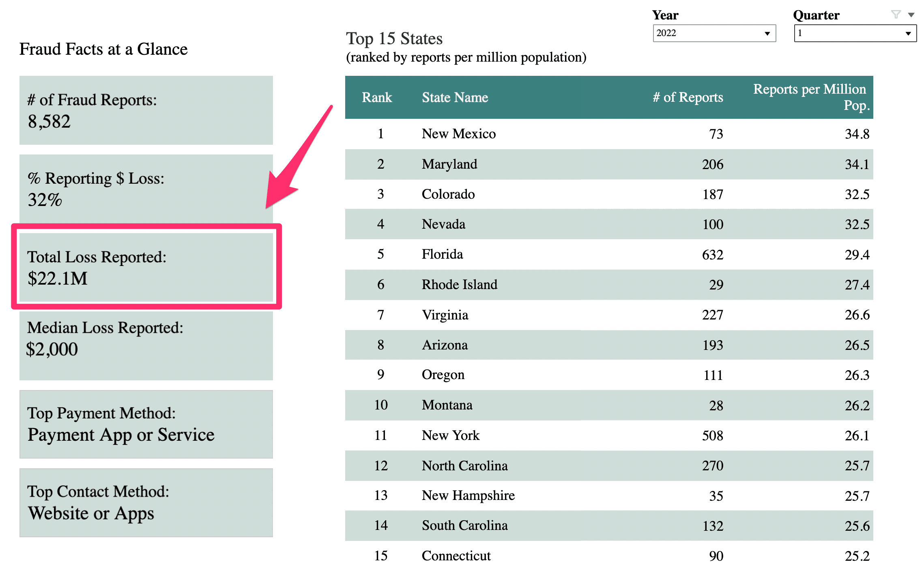924x579 pixels.
Task: Click the Quarter filter label
Action: (816, 15)
